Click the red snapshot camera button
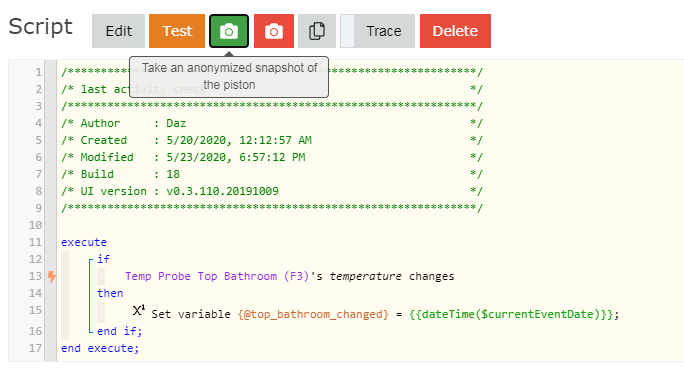This screenshot has height=369, width=684. tap(274, 31)
